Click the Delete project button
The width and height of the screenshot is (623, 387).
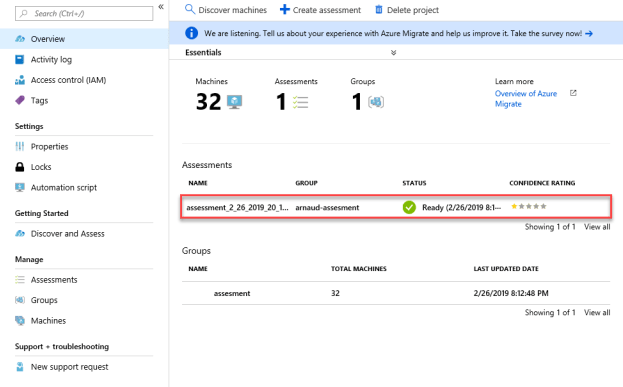[407, 10]
